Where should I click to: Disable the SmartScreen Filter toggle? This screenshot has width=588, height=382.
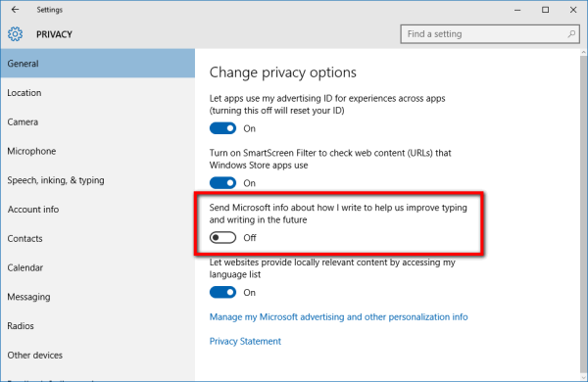tap(222, 183)
